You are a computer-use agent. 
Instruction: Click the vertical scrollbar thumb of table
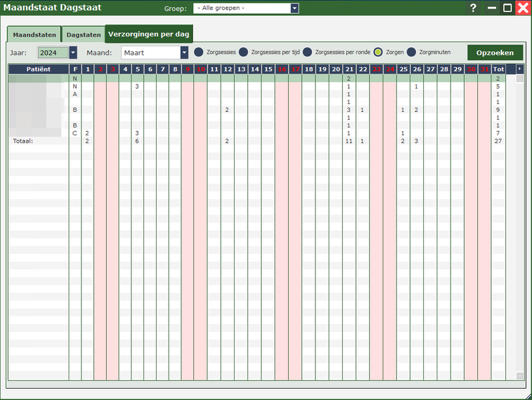coord(520,79)
